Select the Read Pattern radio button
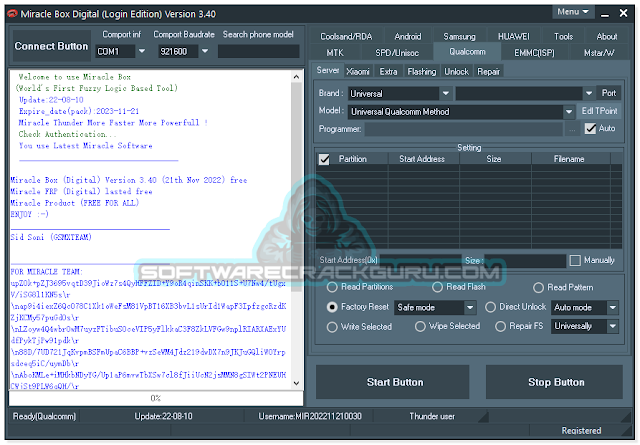The height and width of the screenshot is (445, 640). click(538, 288)
